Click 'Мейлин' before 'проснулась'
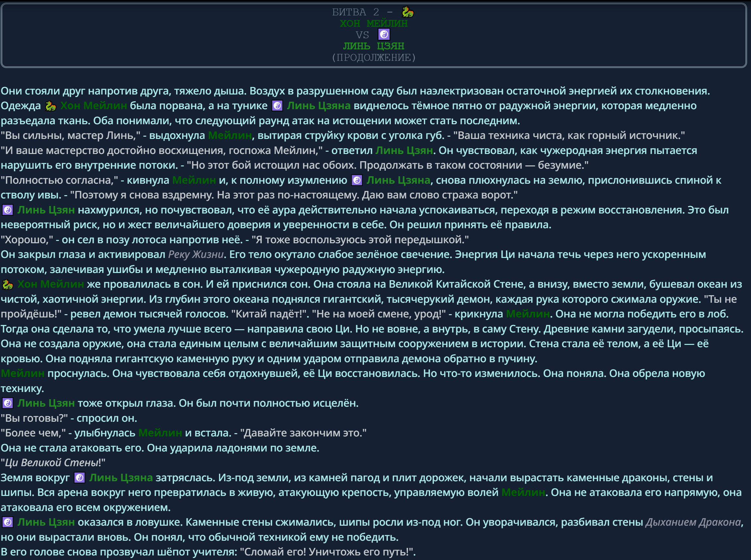 point(22,374)
